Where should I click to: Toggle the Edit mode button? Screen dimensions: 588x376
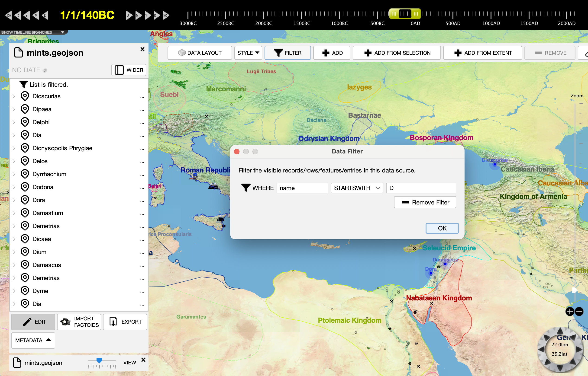click(x=33, y=322)
